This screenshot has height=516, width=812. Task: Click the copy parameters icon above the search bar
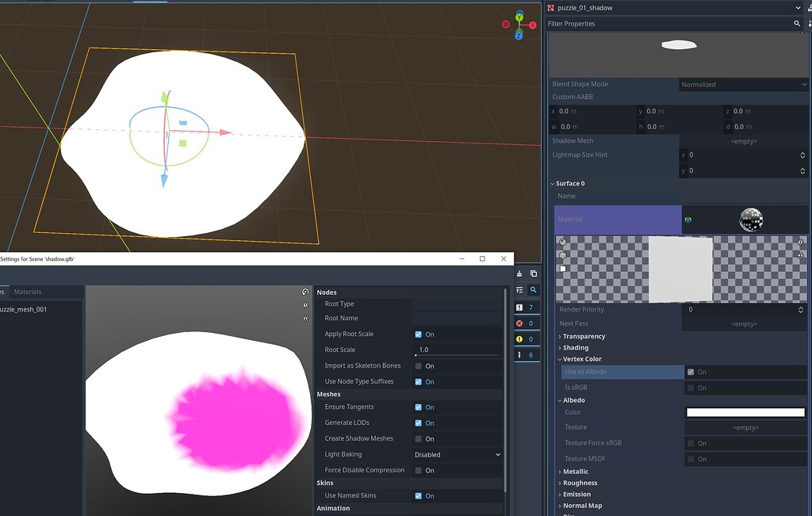533,273
